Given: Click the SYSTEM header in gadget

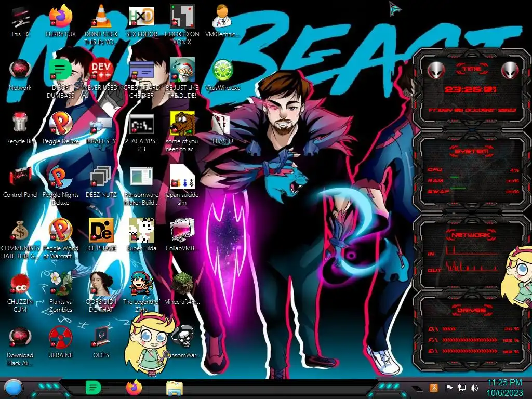Looking at the screenshot, I should point(472,151).
